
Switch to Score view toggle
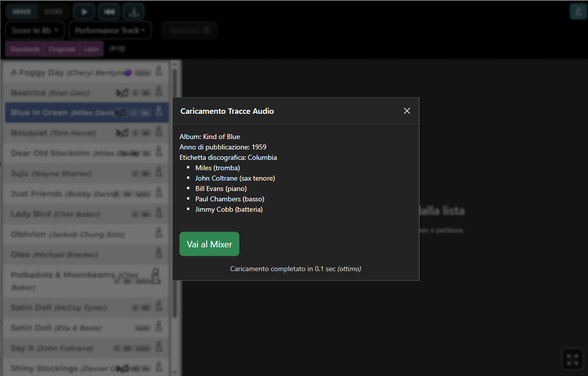click(x=53, y=12)
